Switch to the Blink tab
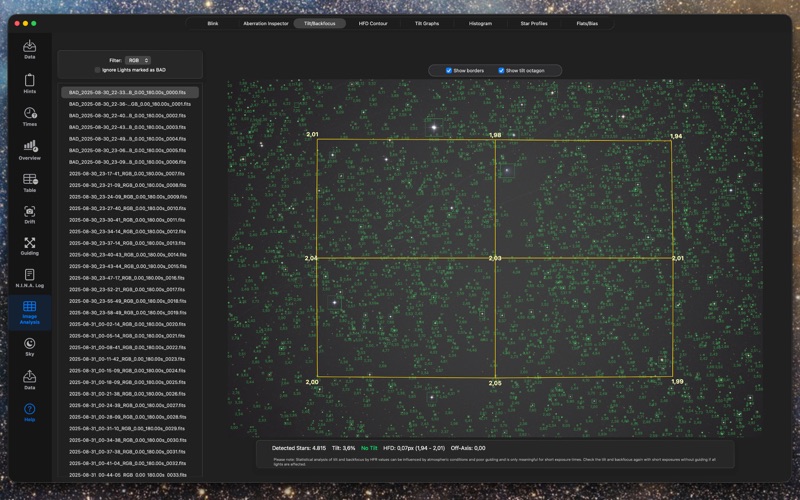Viewport: 800px width, 500px height. (213, 23)
